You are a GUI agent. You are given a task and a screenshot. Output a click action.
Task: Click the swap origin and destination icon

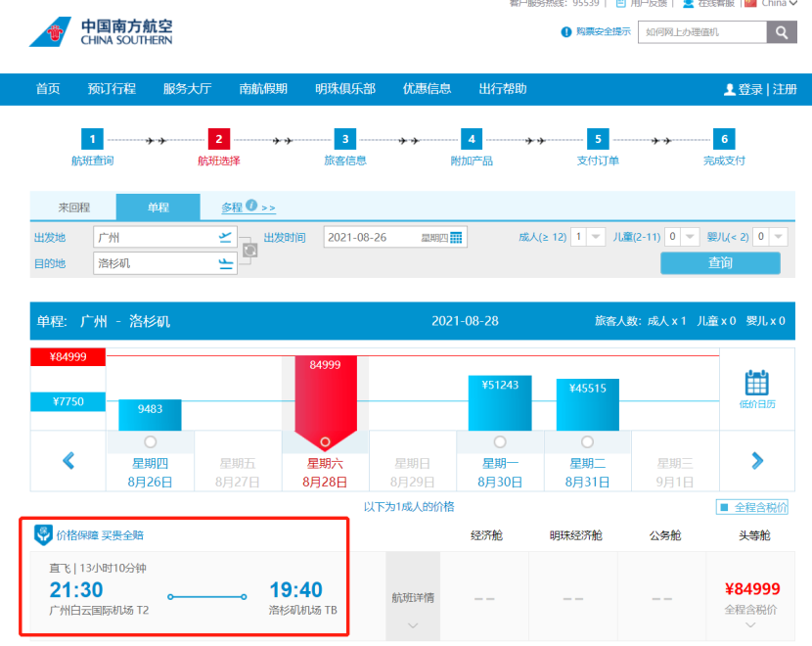tap(249, 250)
